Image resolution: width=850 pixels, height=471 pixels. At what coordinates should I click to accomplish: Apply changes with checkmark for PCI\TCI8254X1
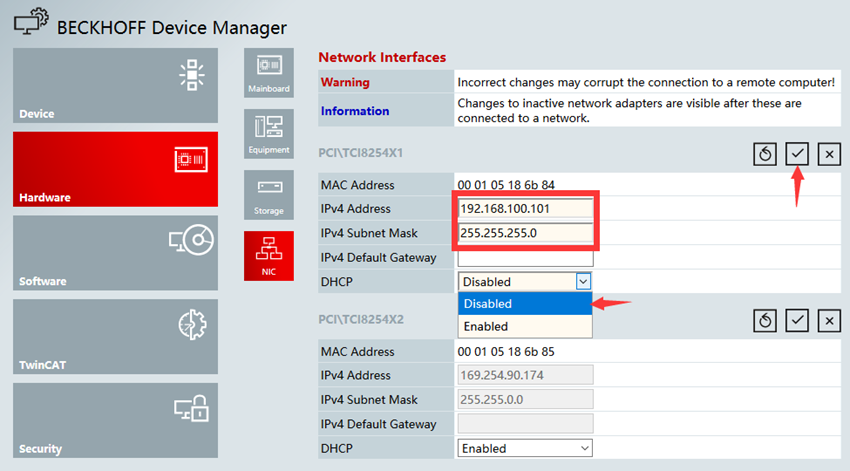[797, 154]
